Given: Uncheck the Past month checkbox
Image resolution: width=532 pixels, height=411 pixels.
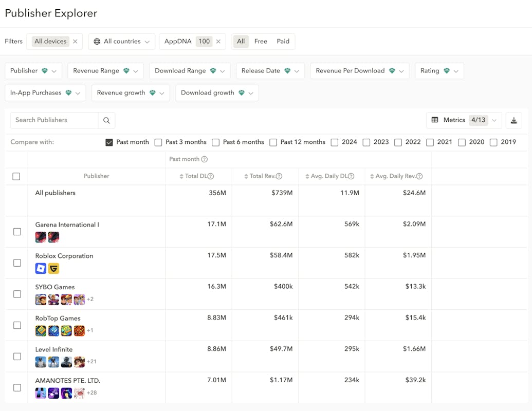Looking at the screenshot, I should tap(109, 142).
